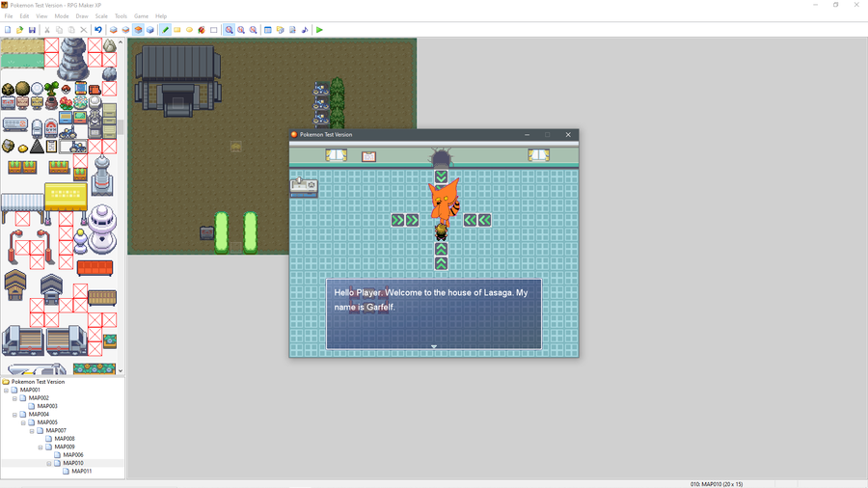Click the wall poster in game window

[x=368, y=156]
